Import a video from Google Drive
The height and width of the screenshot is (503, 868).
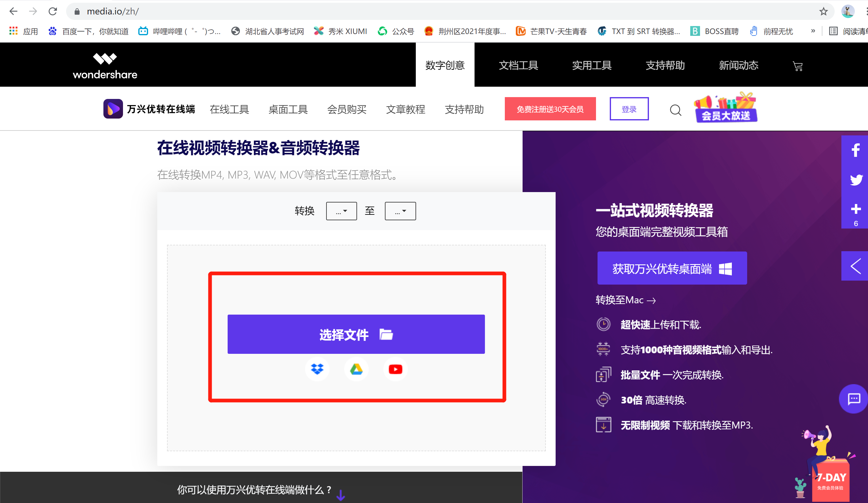coord(356,369)
